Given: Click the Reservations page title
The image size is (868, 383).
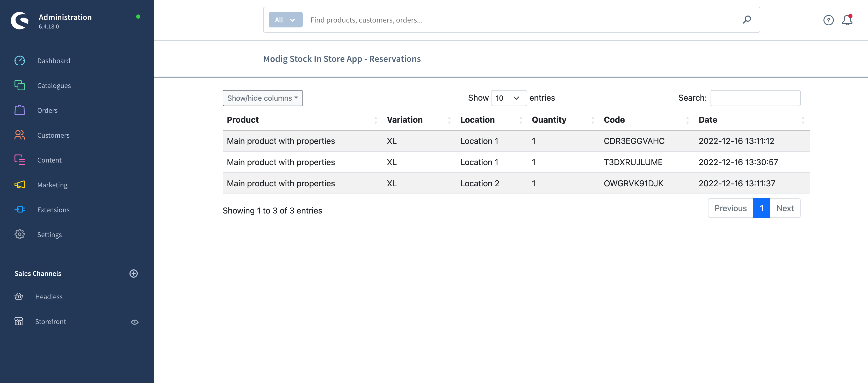Looking at the screenshot, I should coord(342,59).
